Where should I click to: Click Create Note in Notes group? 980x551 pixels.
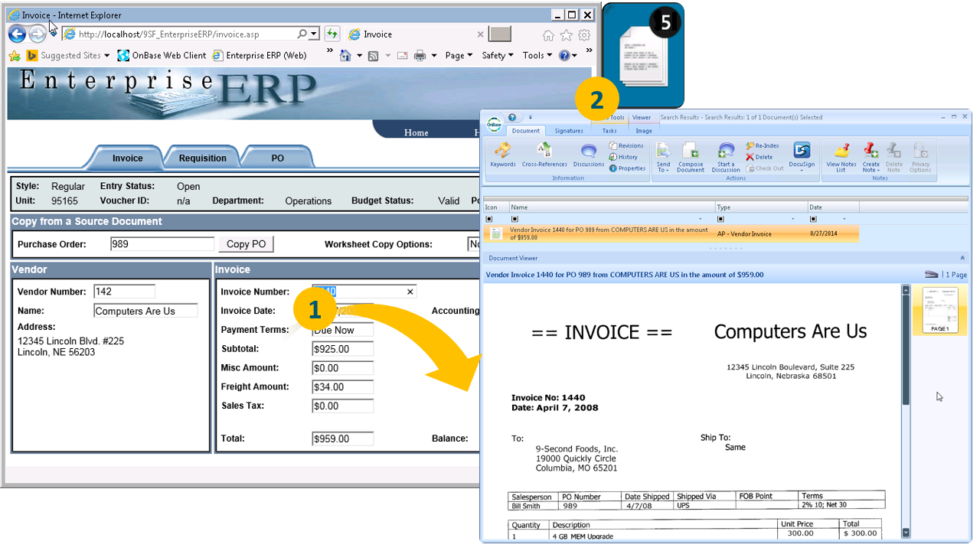[x=871, y=157]
